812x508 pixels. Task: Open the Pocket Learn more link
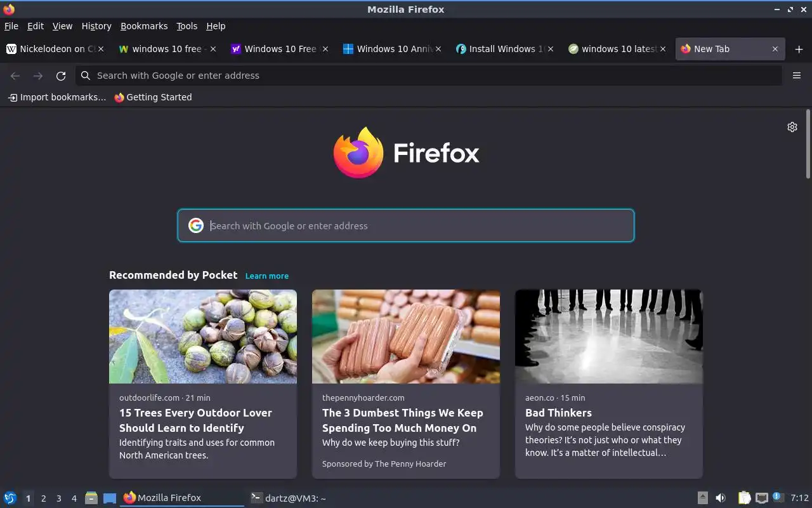267,276
